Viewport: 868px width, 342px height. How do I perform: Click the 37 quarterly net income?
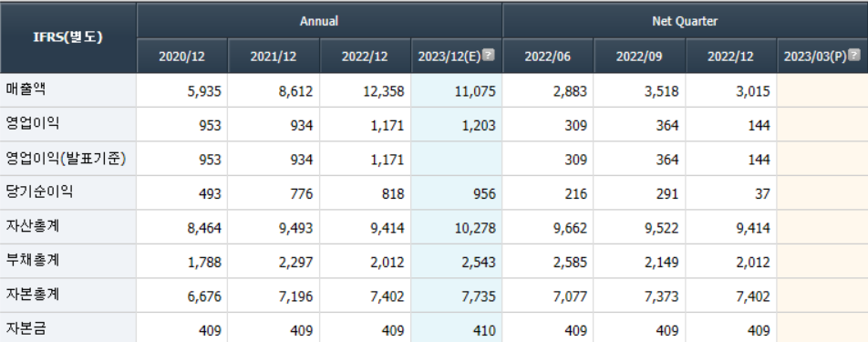click(x=763, y=194)
